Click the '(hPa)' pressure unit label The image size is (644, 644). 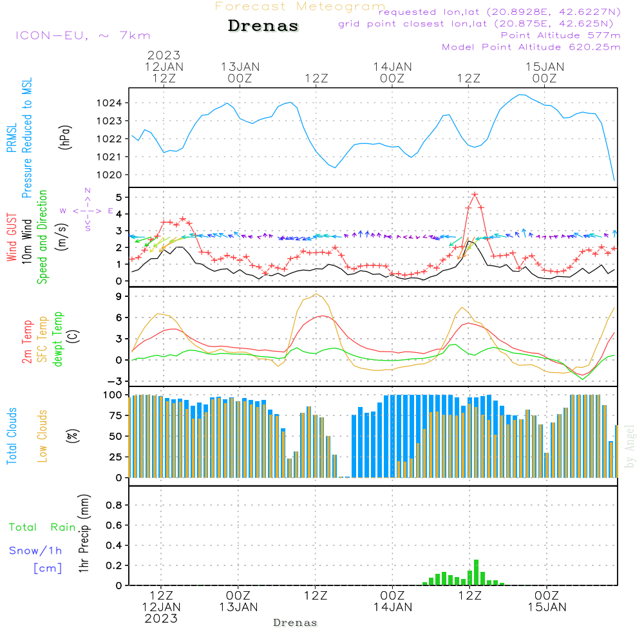[65, 138]
